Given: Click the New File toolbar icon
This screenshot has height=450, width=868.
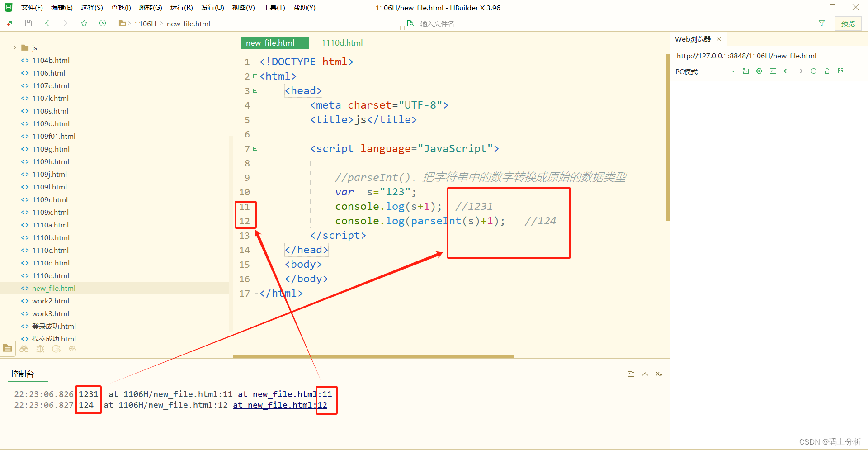Looking at the screenshot, I should [10, 23].
